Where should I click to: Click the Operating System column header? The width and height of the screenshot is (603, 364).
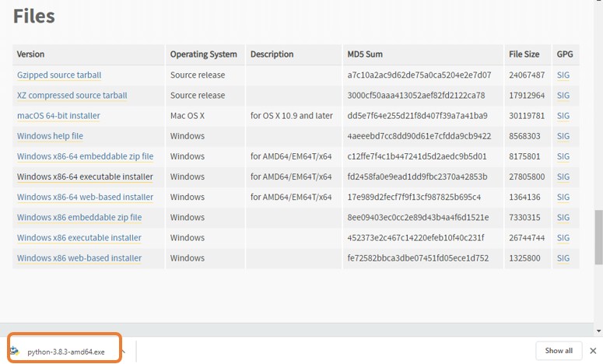[203, 54]
